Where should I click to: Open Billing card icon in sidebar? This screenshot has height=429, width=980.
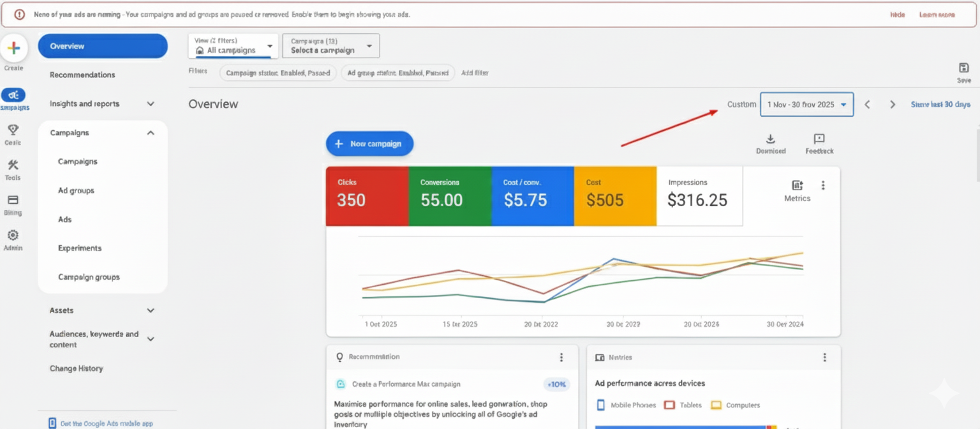[x=13, y=200]
